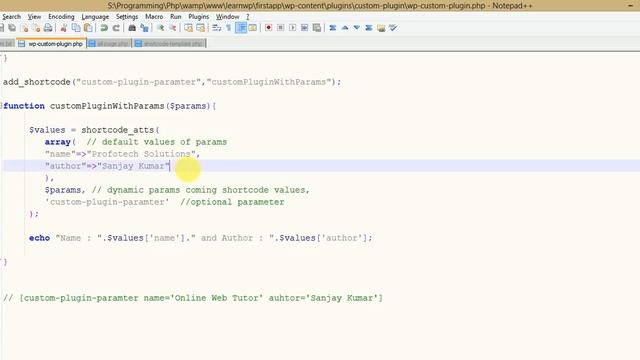Click the checkmark icon at the toolbar end

click(393, 28)
